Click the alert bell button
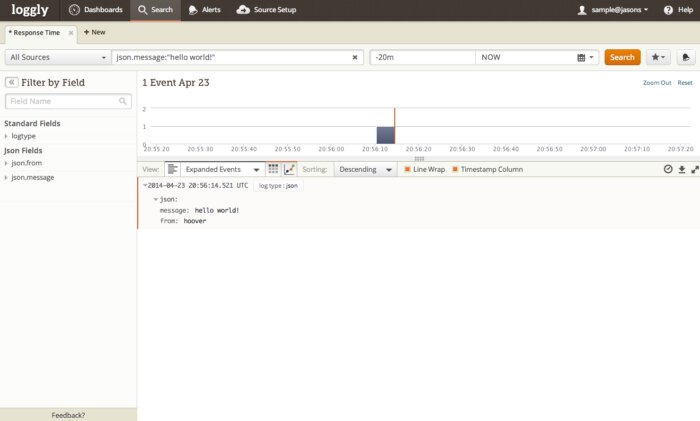This screenshot has width=700, height=421. (687, 57)
